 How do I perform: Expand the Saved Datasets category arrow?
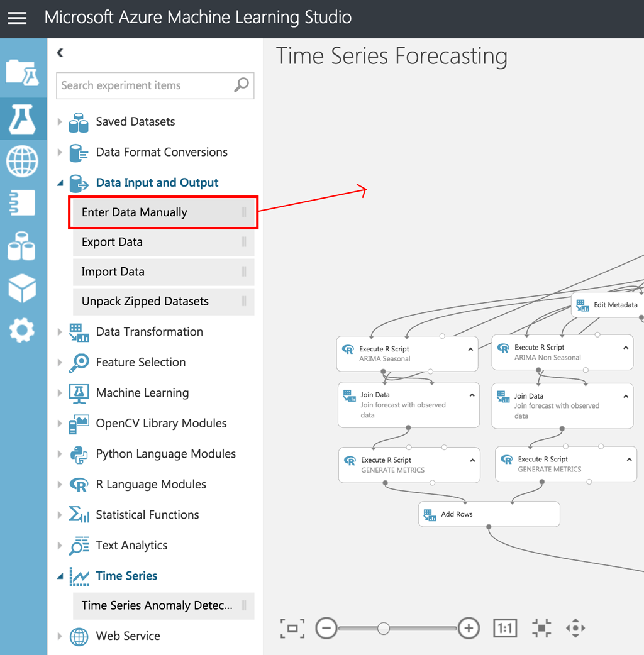click(x=60, y=121)
